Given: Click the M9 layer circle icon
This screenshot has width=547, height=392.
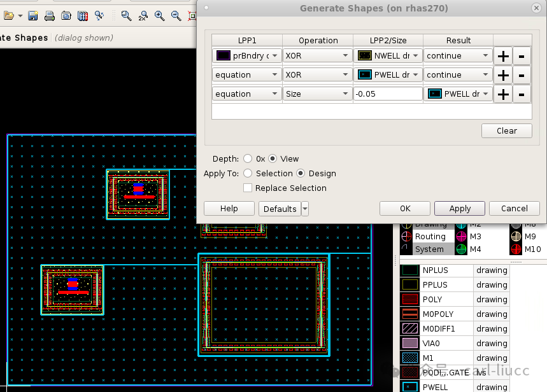Looking at the screenshot, I should 516,237.
